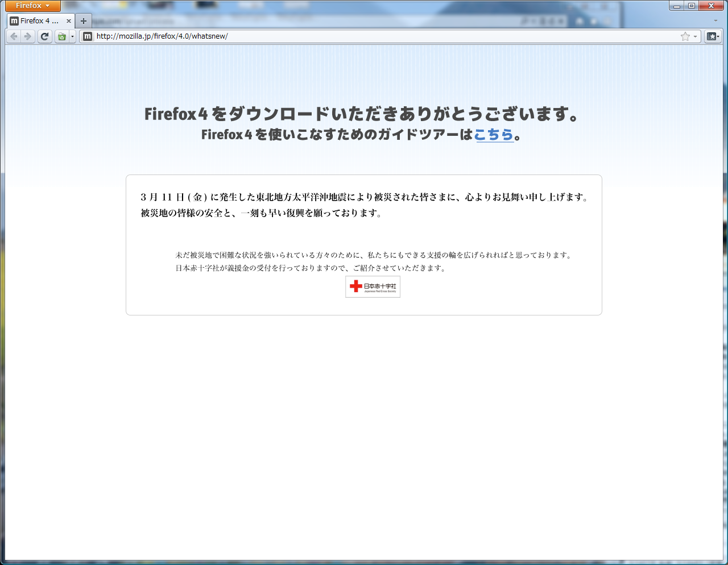Reload the page with the refresh icon

pos(44,36)
